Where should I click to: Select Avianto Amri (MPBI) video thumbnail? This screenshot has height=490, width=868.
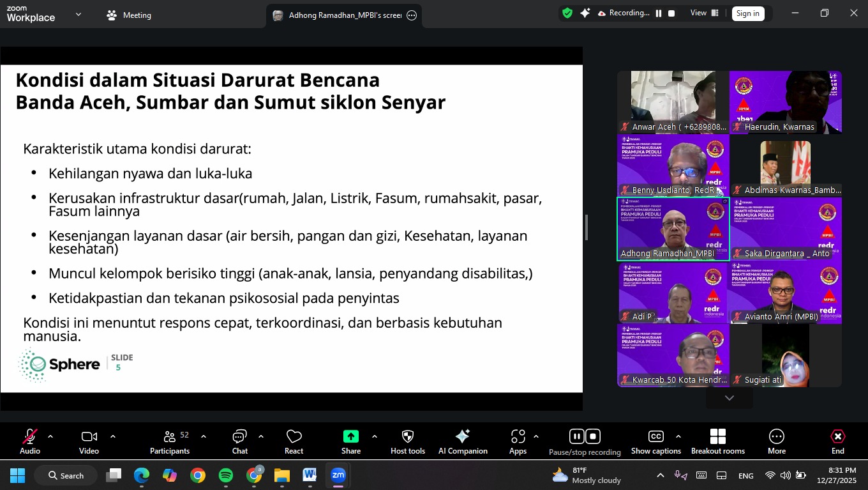pyautogui.click(x=786, y=292)
